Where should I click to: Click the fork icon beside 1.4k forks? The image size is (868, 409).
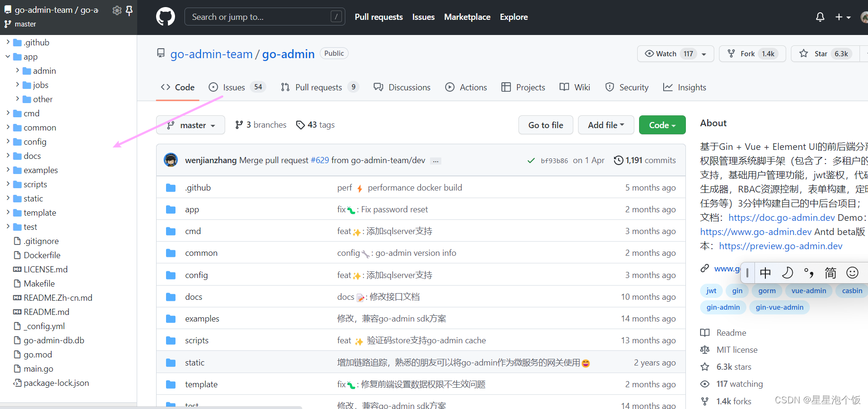click(705, 401)
